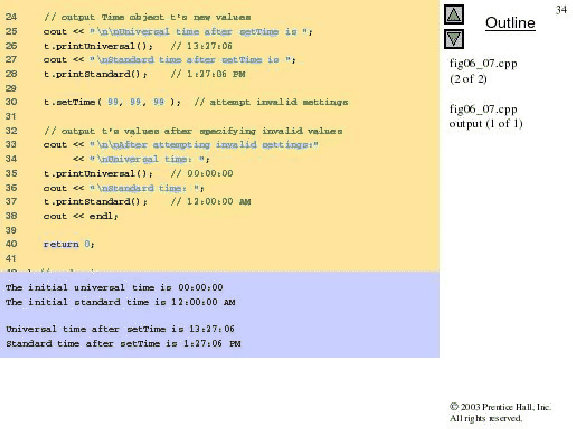Click line 40 return 0 statement
The width and height of the screenshot is (573, 429).
pyautogui.click(x=69, y=244)
